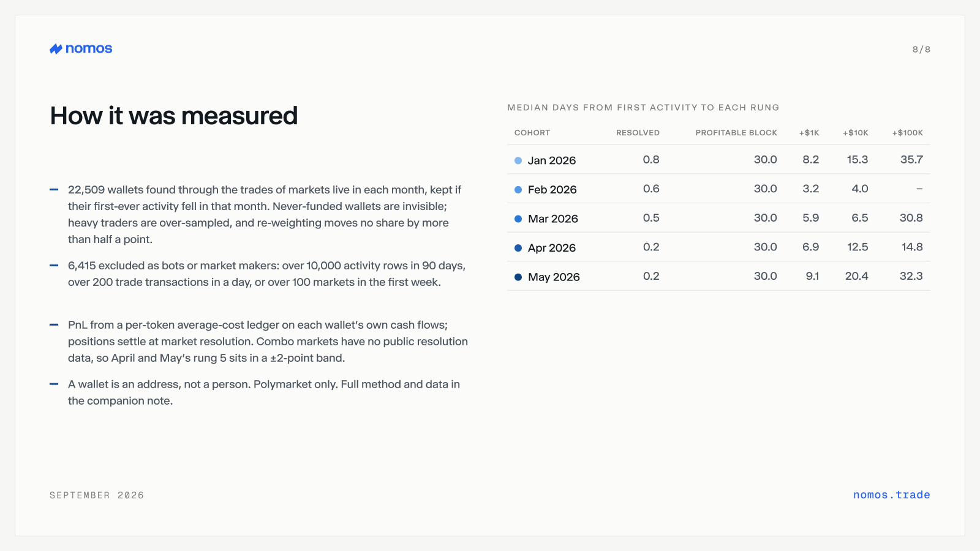Screen dimensions: 980x551
Task: Click the +$1K column header
Action: click(809, 133)
